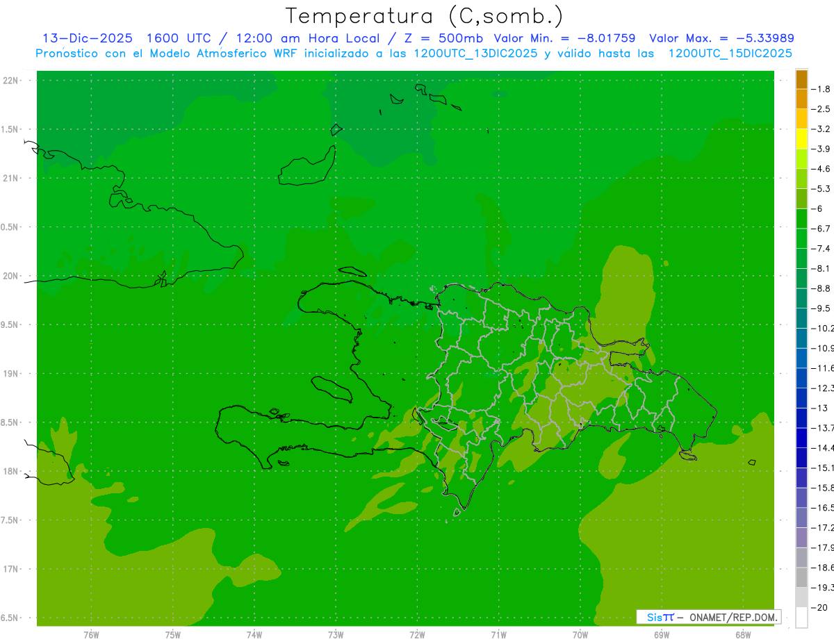Select the '-19.3' colorbar label
Image resolution: width=834 pixels, height=644 pixels.
coord(822,588)
